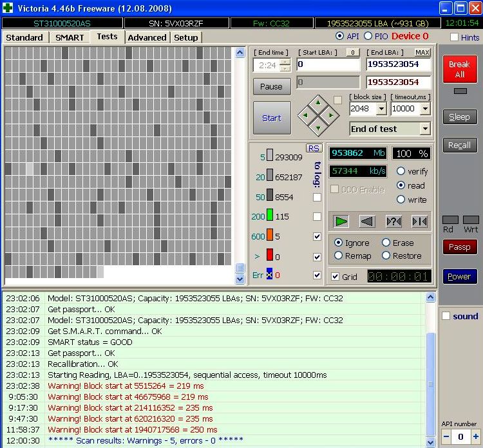Untick the to-log checkbox for 600 ms blocks

click(317, 236)
